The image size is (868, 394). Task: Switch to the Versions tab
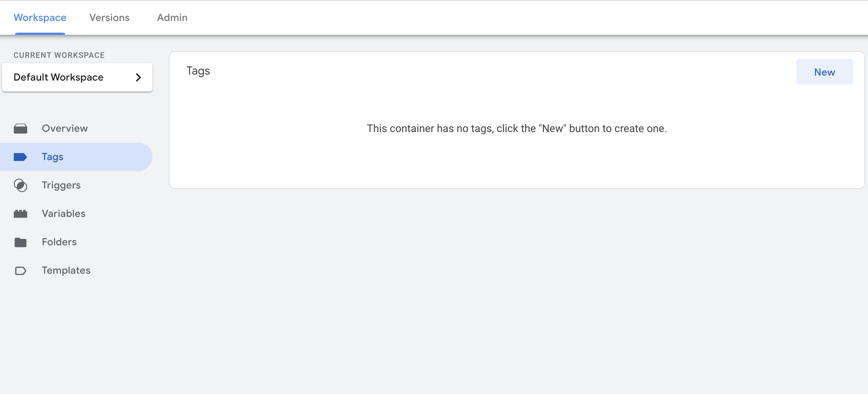click(109, 18)
